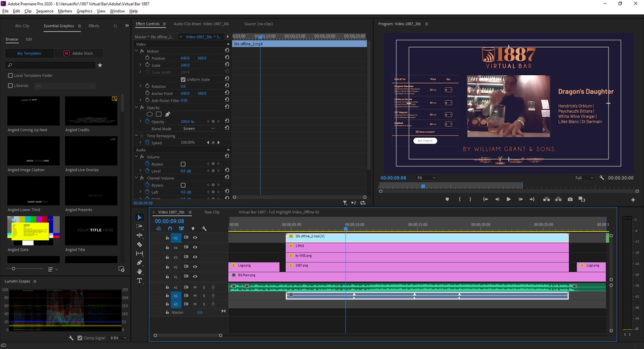Select the Razor tool in timeline toolbar

(x=140, y=244)
